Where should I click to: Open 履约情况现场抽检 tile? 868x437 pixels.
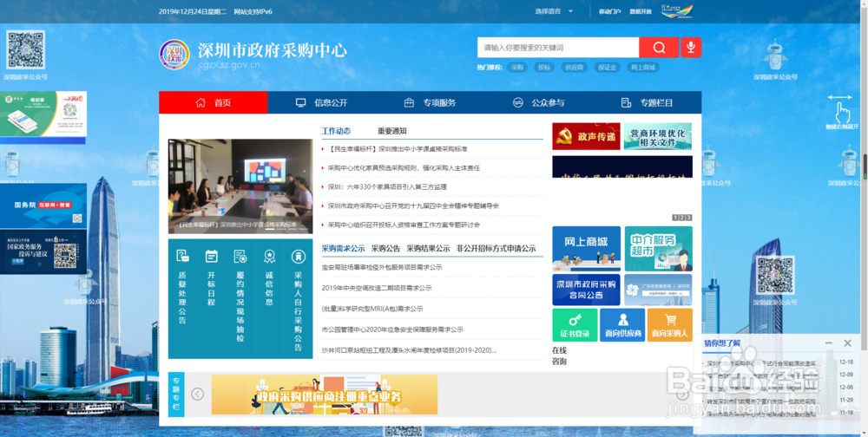pyautogui.click(x=240, y=299)
